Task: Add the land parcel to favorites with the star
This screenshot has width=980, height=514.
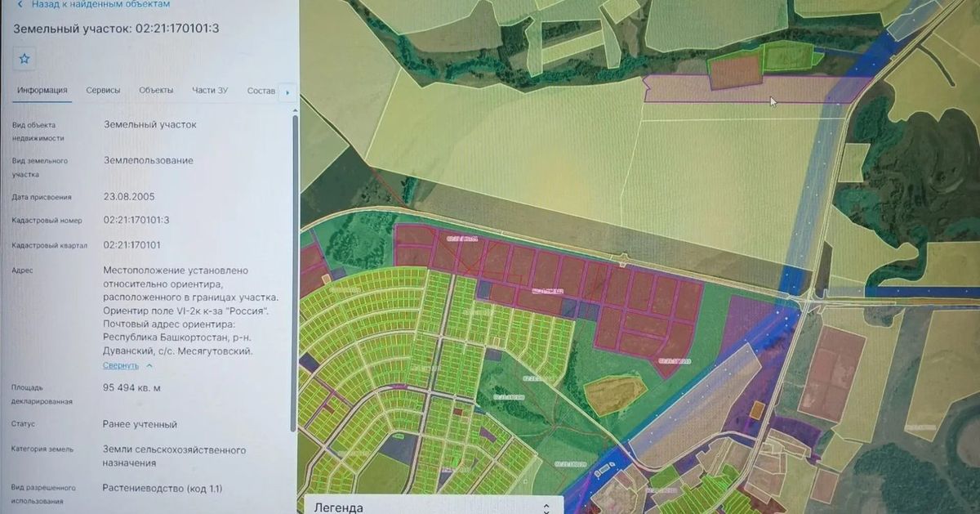Action: 24,59
